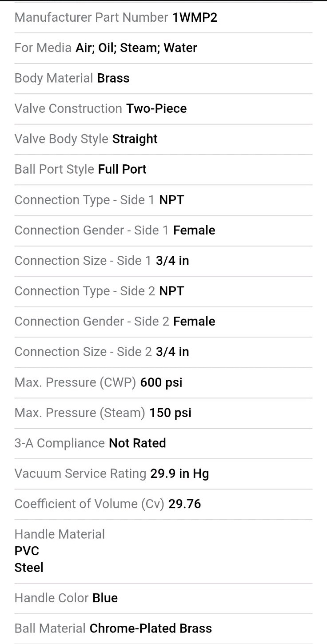Tap Connection Size Side 2 3/4 in row

click(163, 352)
